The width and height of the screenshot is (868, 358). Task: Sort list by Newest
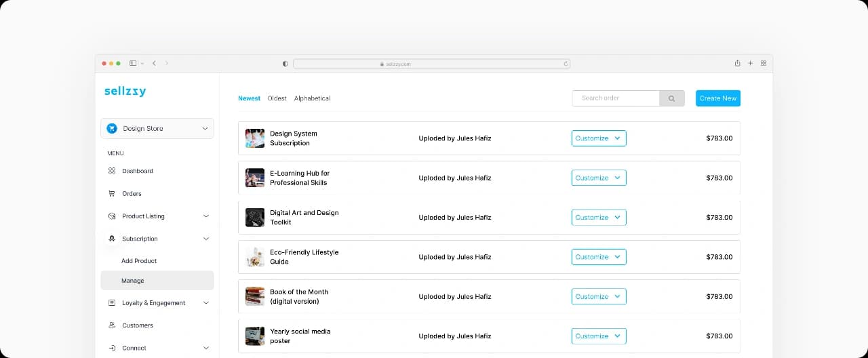[249, 98]
